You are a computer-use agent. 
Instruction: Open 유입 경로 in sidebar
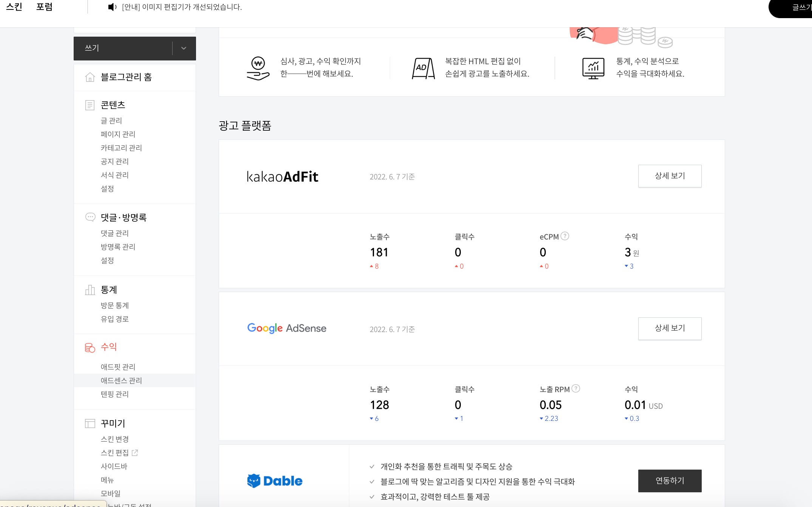[x=115, y=319]
